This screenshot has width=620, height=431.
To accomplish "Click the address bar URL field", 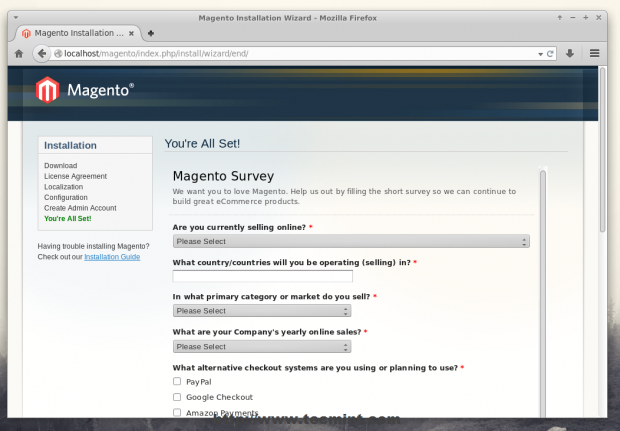I will pyautogui.click(x=301, y=54).
